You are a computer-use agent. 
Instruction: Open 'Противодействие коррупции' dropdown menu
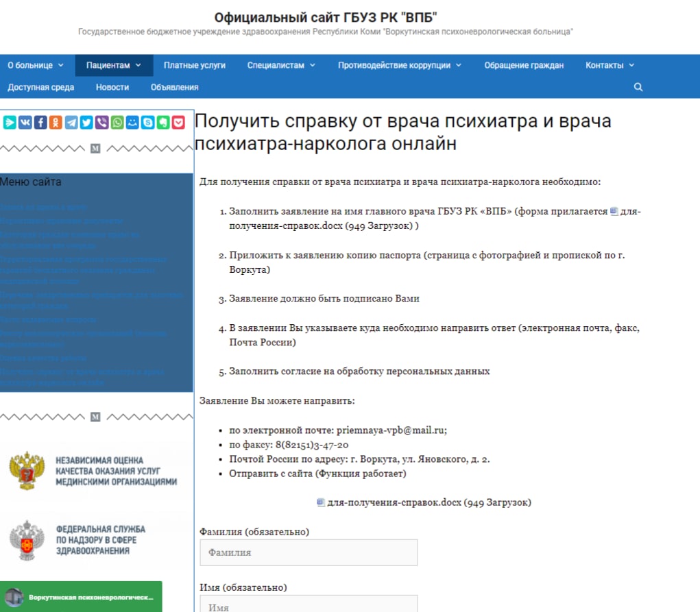(x=400, y=65)
